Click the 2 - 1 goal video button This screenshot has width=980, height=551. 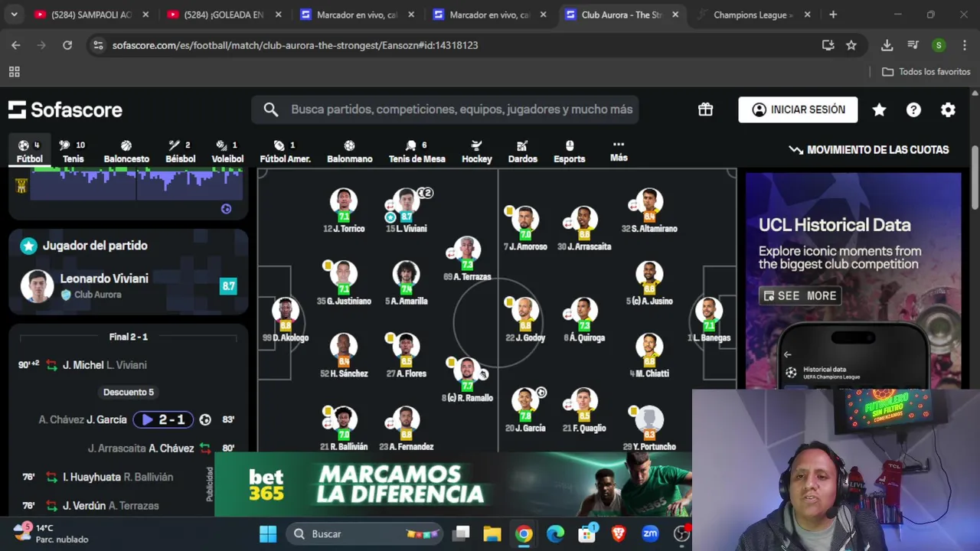163,419
